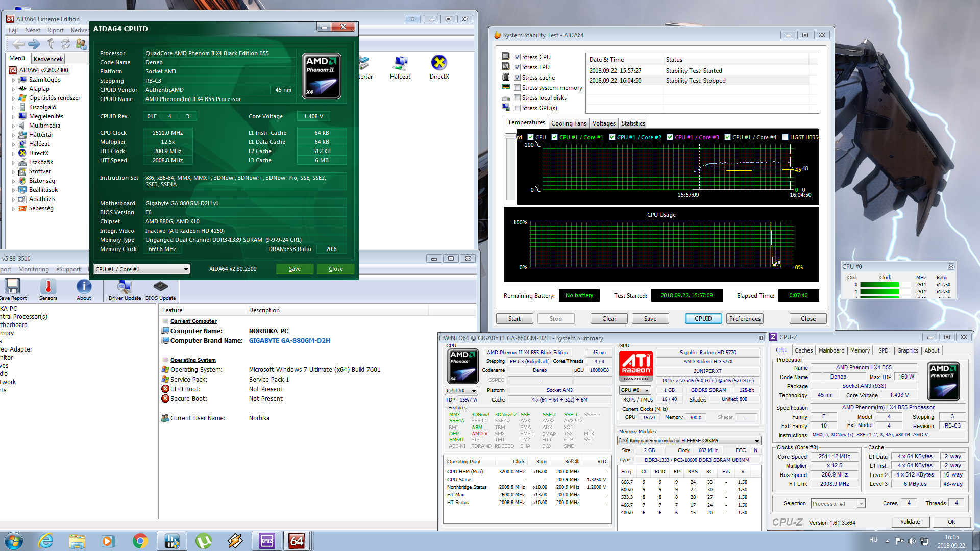980x551 pixels.
Task: Click the BIOS Update icon in HWiNFO
Action: coord(160,290)
